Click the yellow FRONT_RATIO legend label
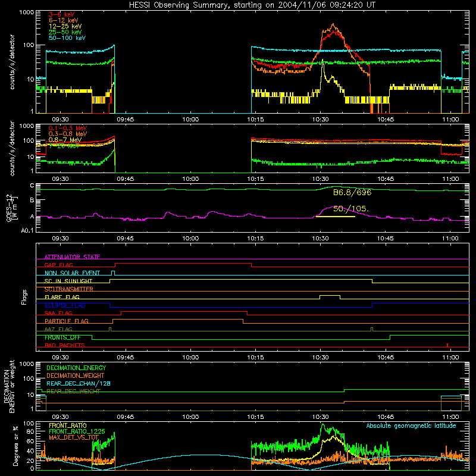 (68, 425)
